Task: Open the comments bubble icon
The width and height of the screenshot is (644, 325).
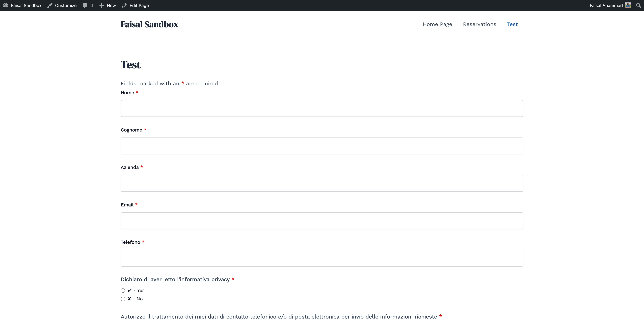Action: click(85, 5)
